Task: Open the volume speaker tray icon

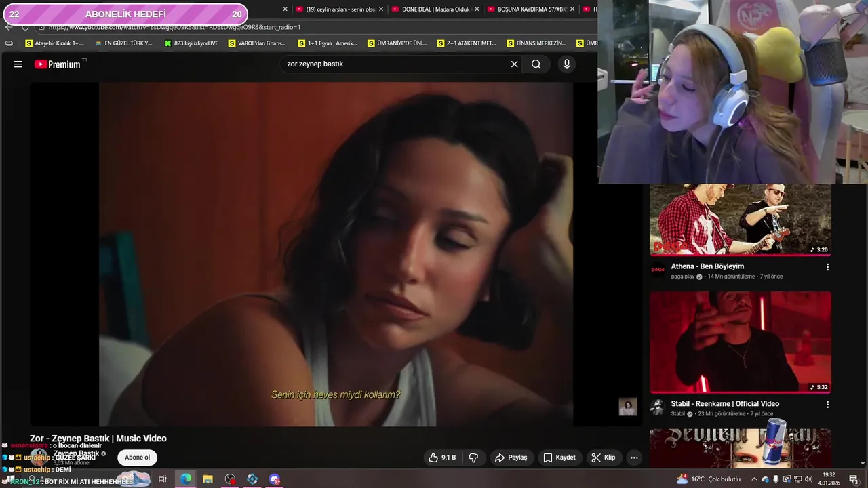Action: [x=808, y=479]
